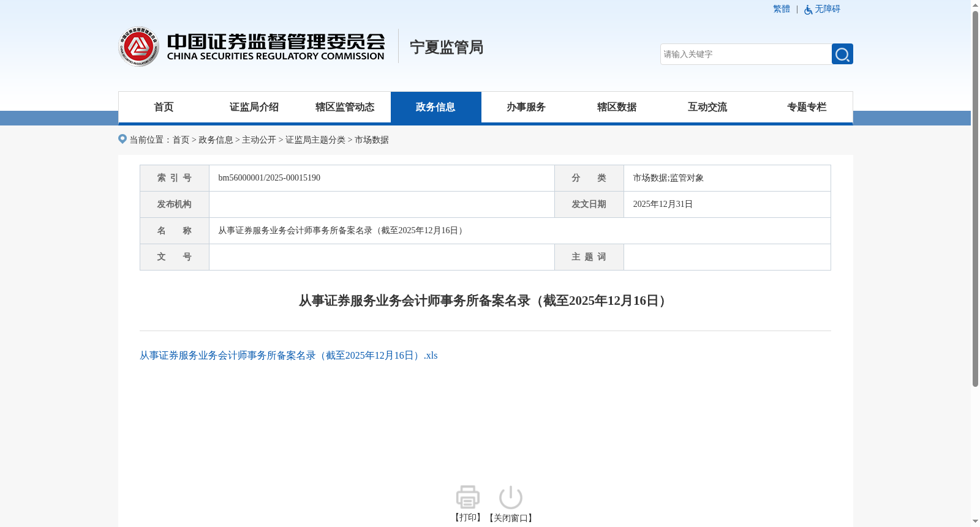
Task: Go to 主动公开 in the breadcrumb
Action: pyautogui.click(x=259, y=140)
